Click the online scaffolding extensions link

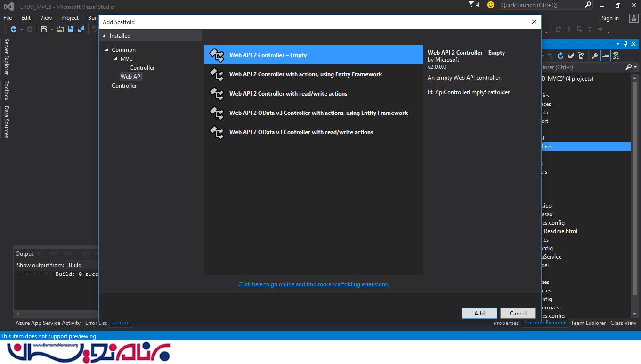(313, 284)
